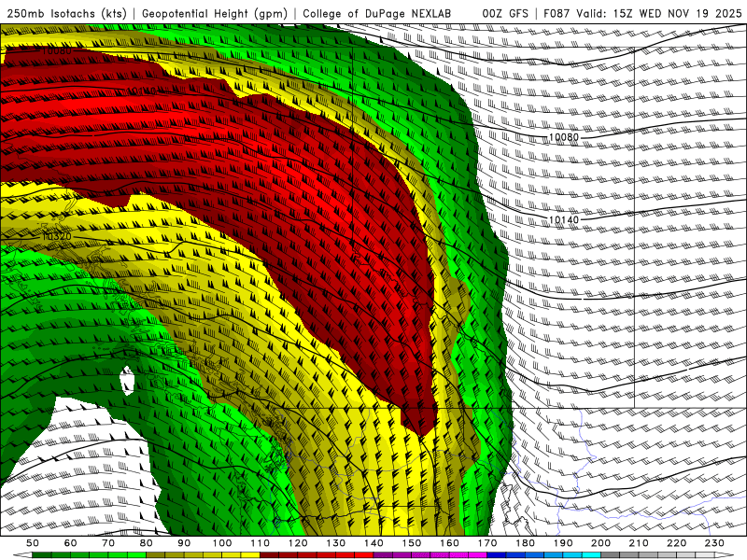Click the "00Z GFS" model run label
The width and height of the screenshot is (747, 560).
click(505, 13)
